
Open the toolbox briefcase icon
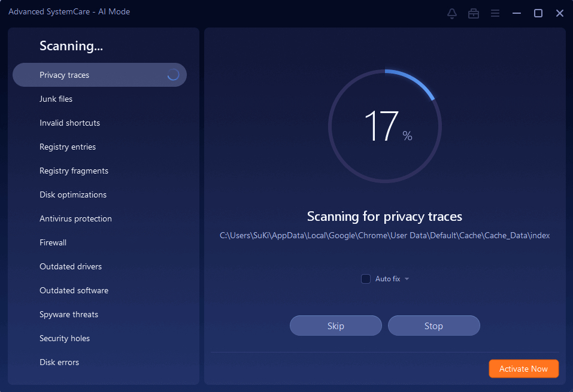point(474,14)
